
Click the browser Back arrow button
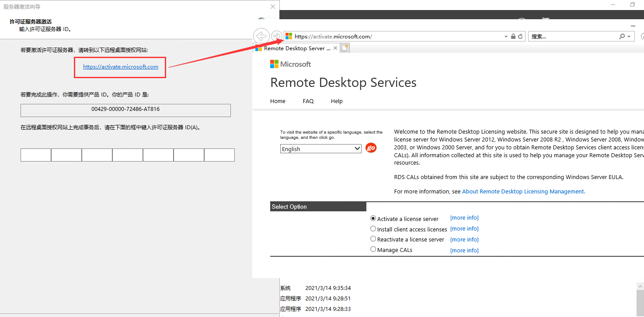click(x=261, y=36)
